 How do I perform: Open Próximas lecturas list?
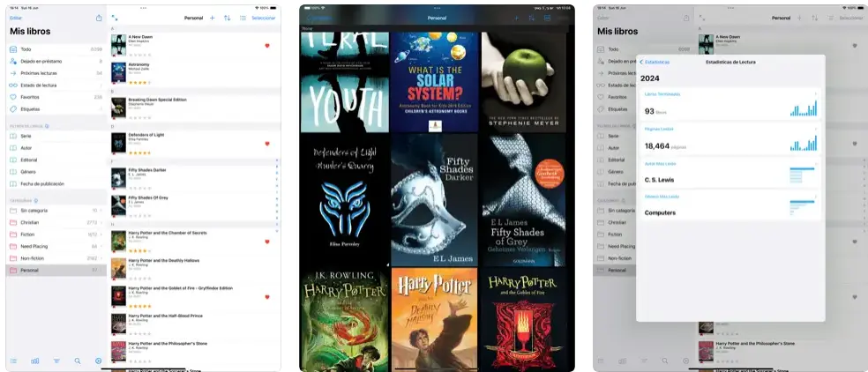[56, 73]
